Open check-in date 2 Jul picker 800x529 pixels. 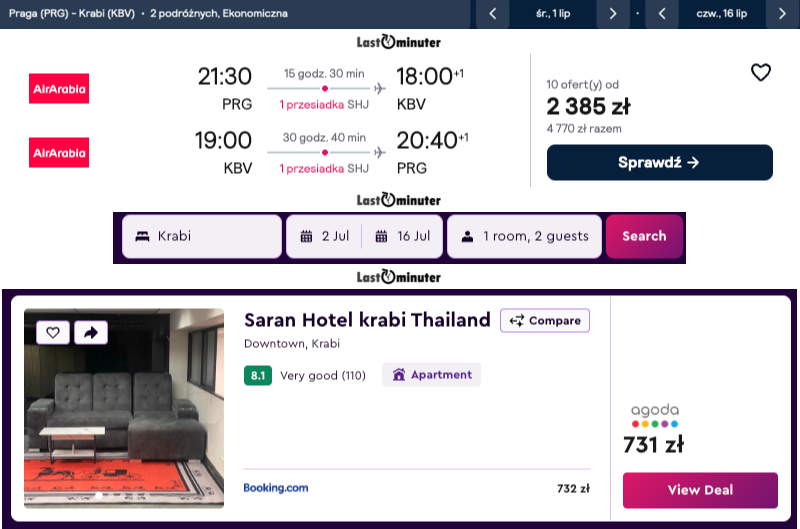click(325, 236)
